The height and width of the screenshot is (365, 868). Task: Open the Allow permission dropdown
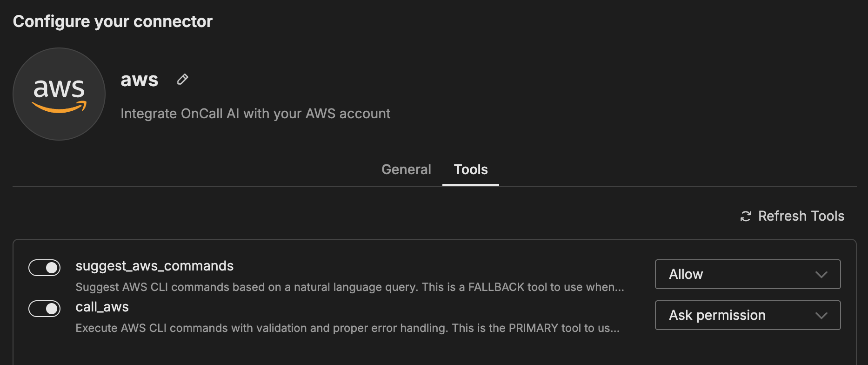click(747, 274)
